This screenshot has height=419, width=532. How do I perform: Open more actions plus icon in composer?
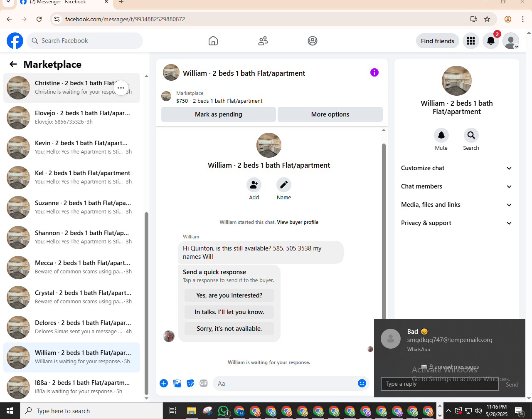tap(164, 383)
